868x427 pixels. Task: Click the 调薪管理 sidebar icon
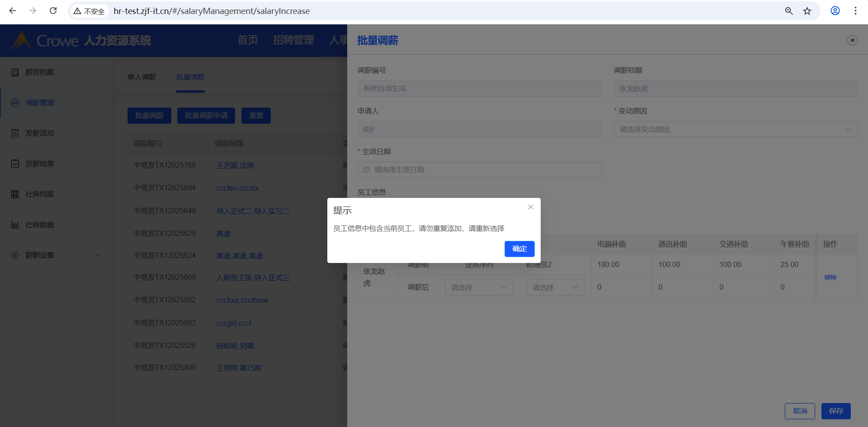coord(15,103)
